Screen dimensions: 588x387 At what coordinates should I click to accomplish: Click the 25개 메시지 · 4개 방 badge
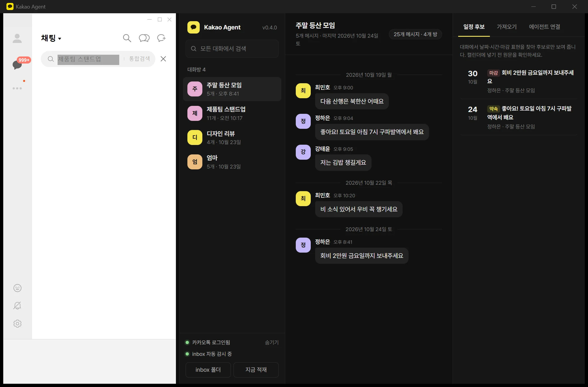click(x=415, y=34)
